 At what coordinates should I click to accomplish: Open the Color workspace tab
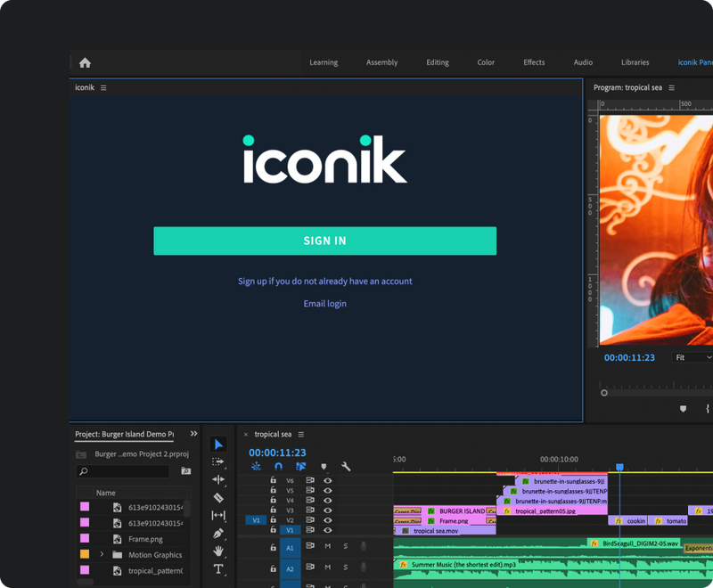[x=485, y=62]
